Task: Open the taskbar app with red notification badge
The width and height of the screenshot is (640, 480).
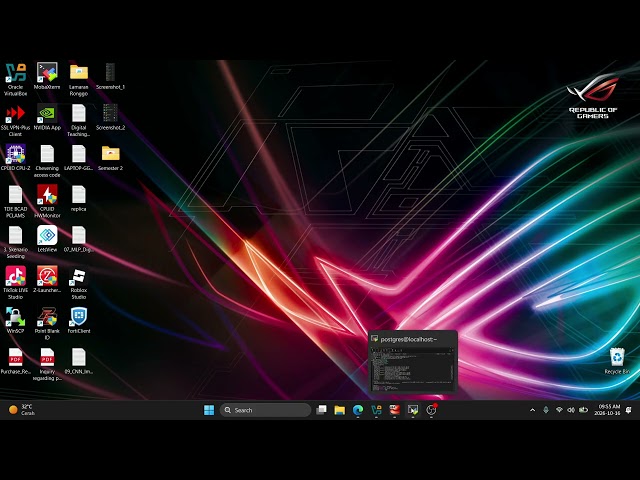Action: (x=431, y=410)
